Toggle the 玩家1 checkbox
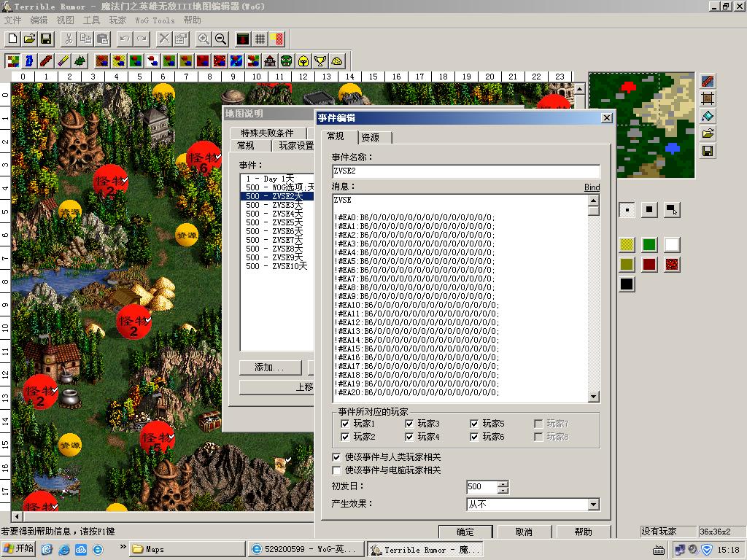Viewport: 747px width, 560px height. point(345,424)
